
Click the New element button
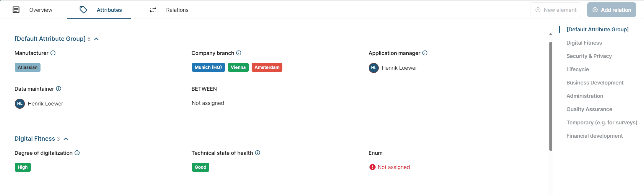pos(556,10)
